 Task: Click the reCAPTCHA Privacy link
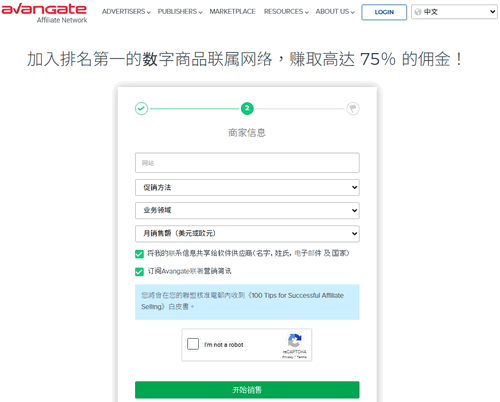(288, 357)
